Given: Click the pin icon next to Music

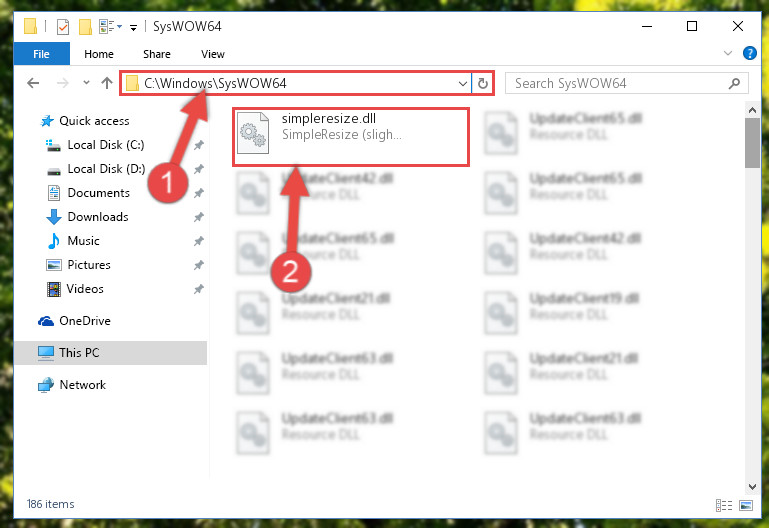Looking at the screenshot, I should [199, 241].
